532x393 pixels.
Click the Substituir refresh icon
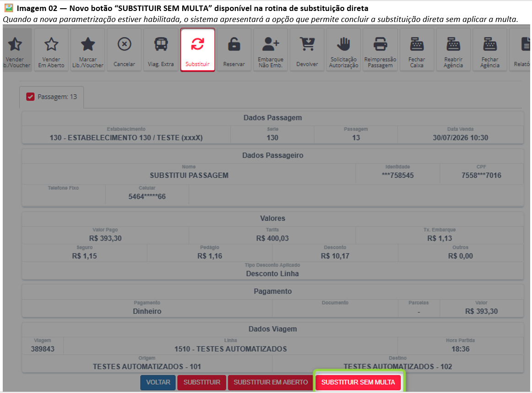(197, 44)
